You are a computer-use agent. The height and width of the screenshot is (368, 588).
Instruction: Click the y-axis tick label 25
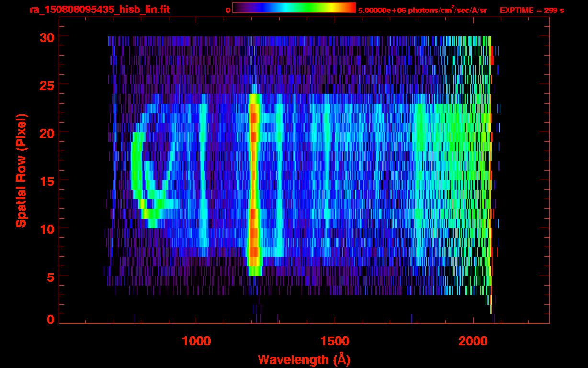pos(46,85)
